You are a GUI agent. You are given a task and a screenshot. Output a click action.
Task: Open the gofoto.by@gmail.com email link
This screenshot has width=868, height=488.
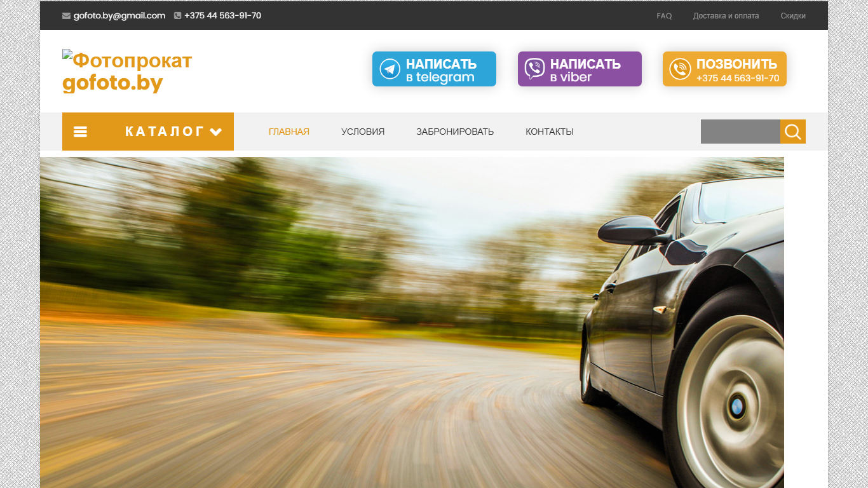(119, 16)
